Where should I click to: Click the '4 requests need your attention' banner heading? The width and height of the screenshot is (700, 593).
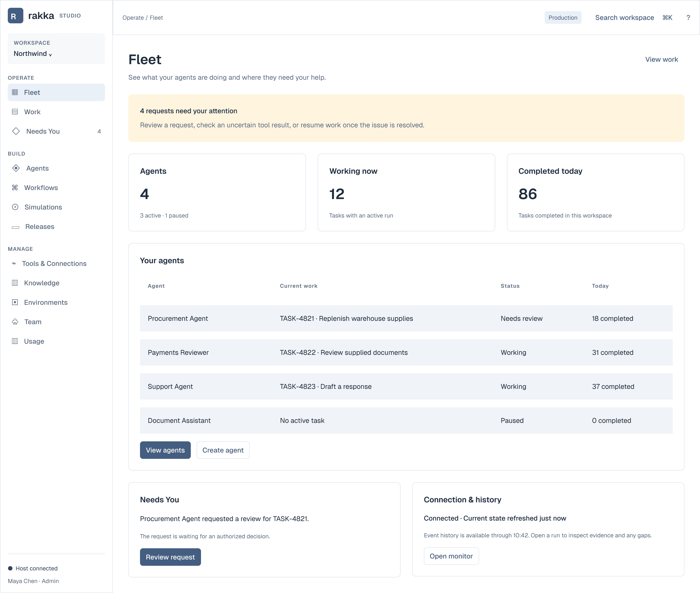(189, 111)
